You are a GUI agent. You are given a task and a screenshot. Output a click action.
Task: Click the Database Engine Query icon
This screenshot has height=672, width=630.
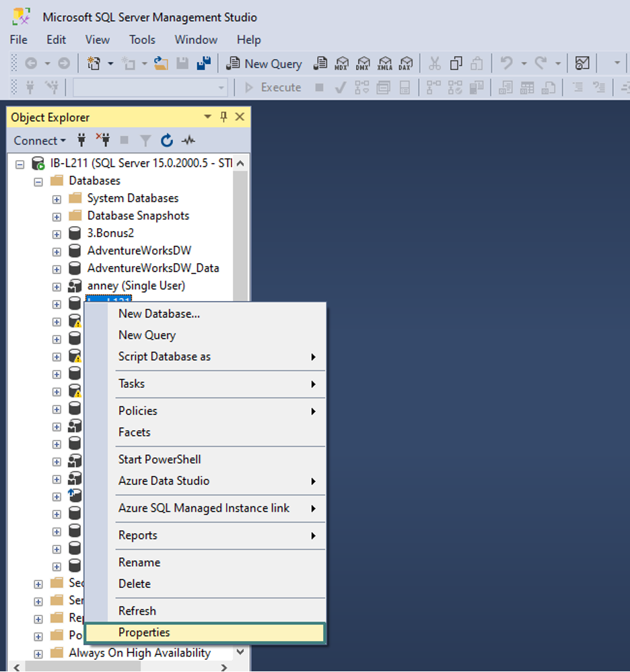point(320,63)
